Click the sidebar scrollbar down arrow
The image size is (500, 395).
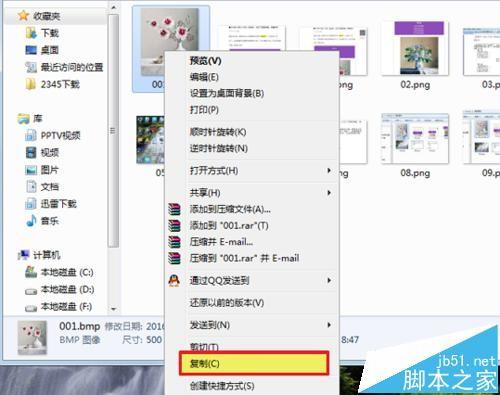pyautogui.click(x=114, y=309)
